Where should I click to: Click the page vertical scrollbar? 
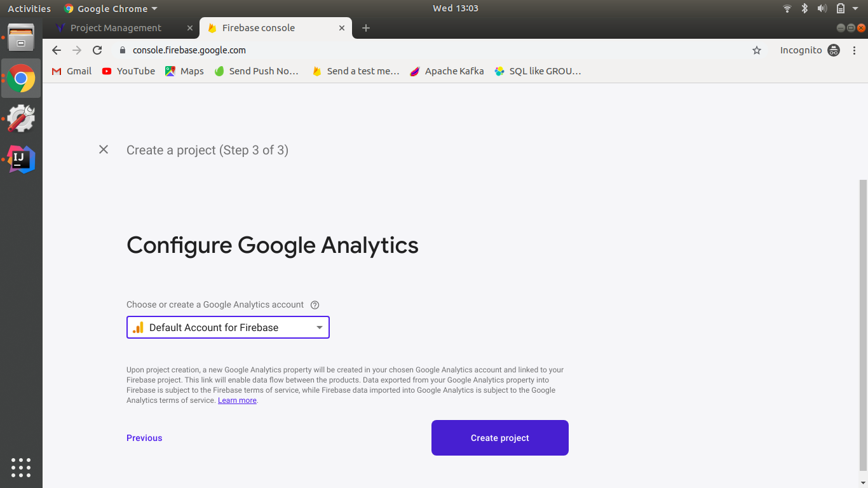pyautogui.click(x=863, y=324)
